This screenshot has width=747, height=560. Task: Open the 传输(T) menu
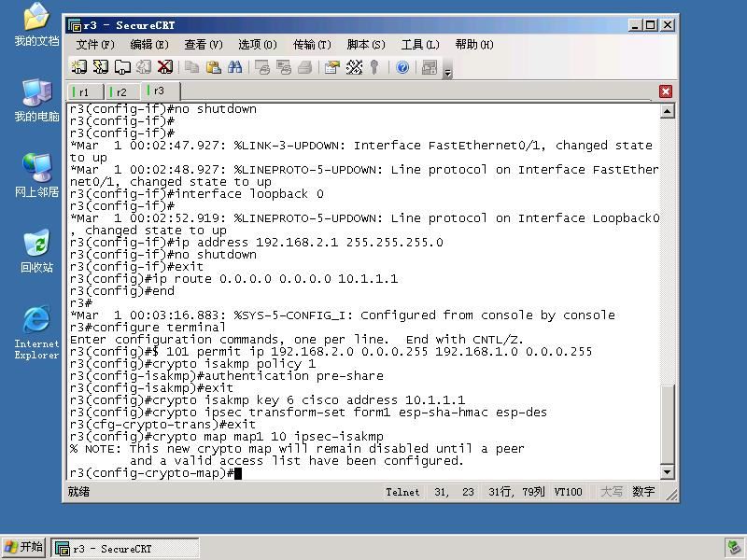pos(312,45)
